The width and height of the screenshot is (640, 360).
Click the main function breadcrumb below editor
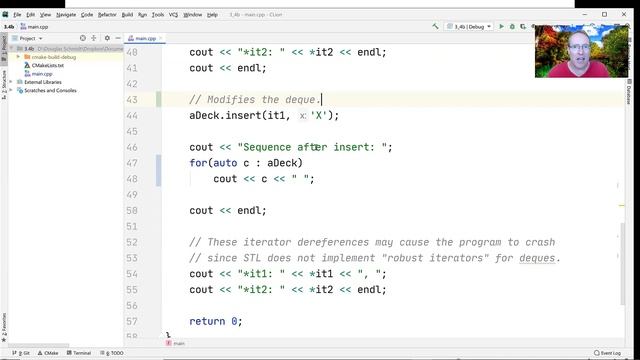tap(176, 343)
